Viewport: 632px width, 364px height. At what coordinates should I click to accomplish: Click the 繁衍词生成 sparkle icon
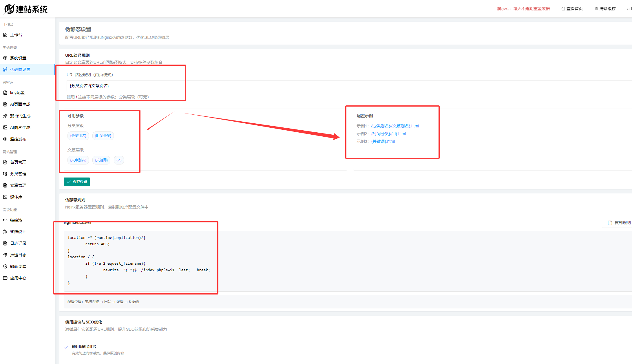(5, 116)
